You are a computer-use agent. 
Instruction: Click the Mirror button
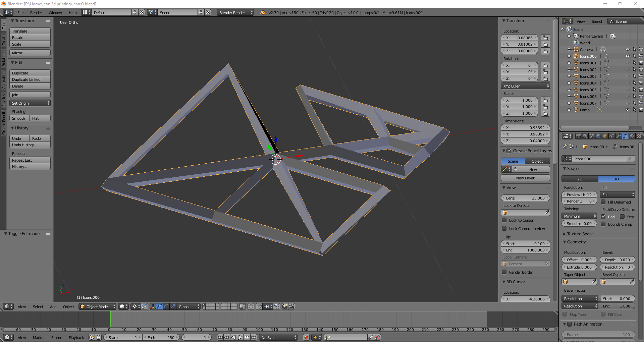30,53
